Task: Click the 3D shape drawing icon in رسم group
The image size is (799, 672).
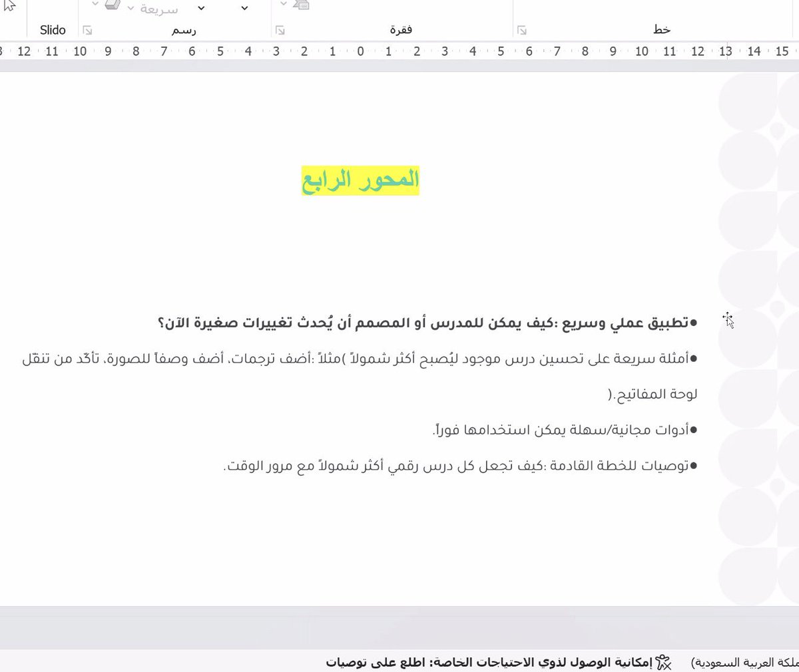Action: (x=112, y=5)
